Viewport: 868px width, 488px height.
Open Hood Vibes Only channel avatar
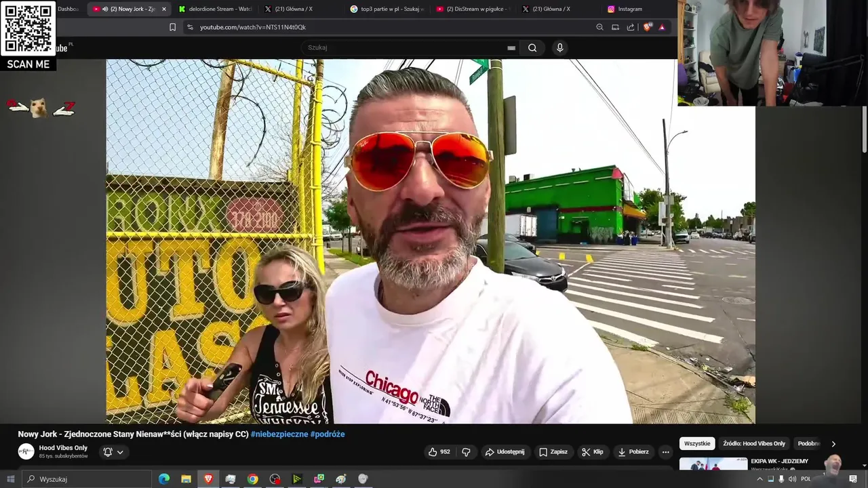click(26, 451)
